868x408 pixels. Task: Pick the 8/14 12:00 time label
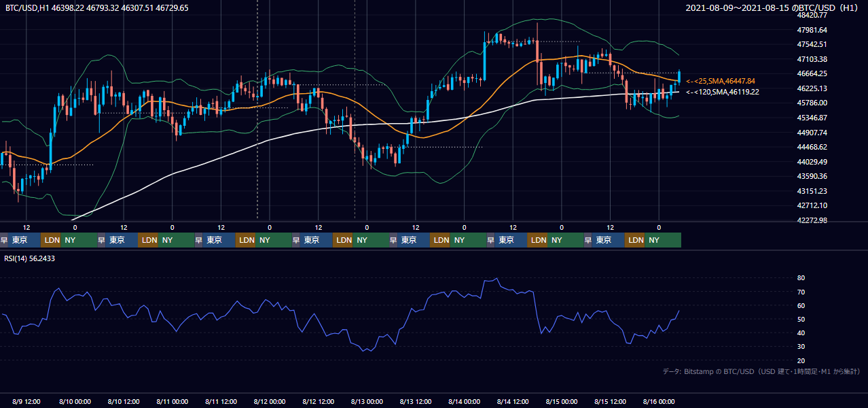[513, 401]
